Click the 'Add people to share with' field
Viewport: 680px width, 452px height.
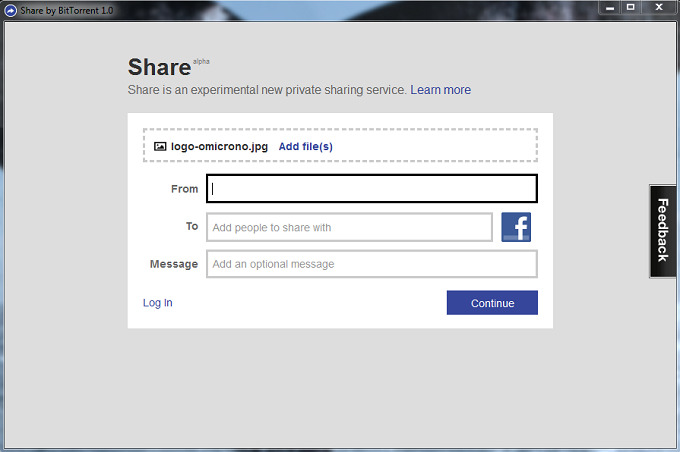(350, 227)
